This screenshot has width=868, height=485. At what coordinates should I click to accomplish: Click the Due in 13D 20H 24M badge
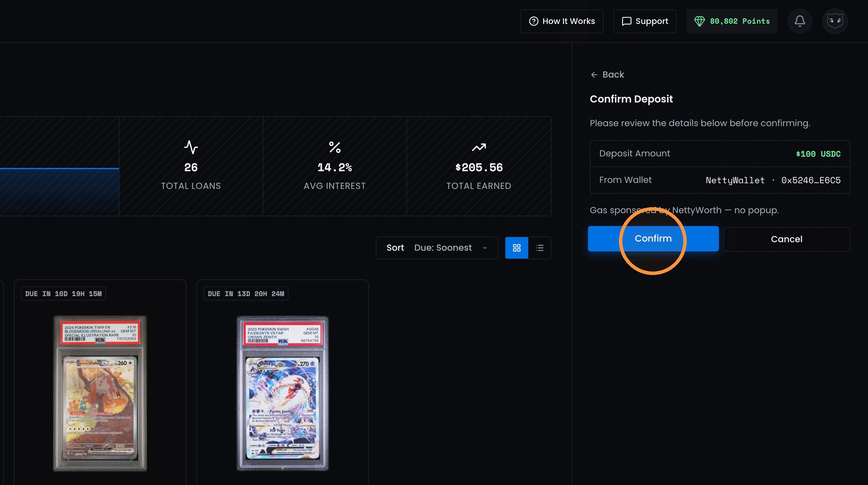[x=246, y=294]
